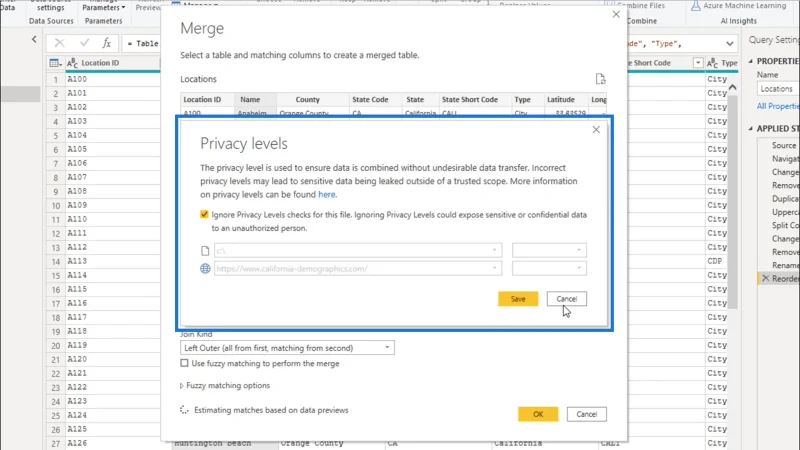The width and height of the screenshot is (800, 450).
Task: Open the 'here' privacy levels link
Action: 327,194
